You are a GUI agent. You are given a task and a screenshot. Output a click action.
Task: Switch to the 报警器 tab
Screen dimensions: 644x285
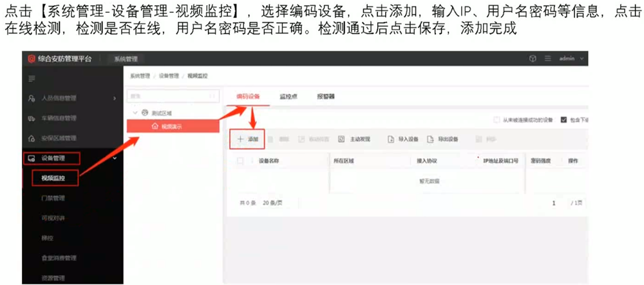click(x=326, y=97)
